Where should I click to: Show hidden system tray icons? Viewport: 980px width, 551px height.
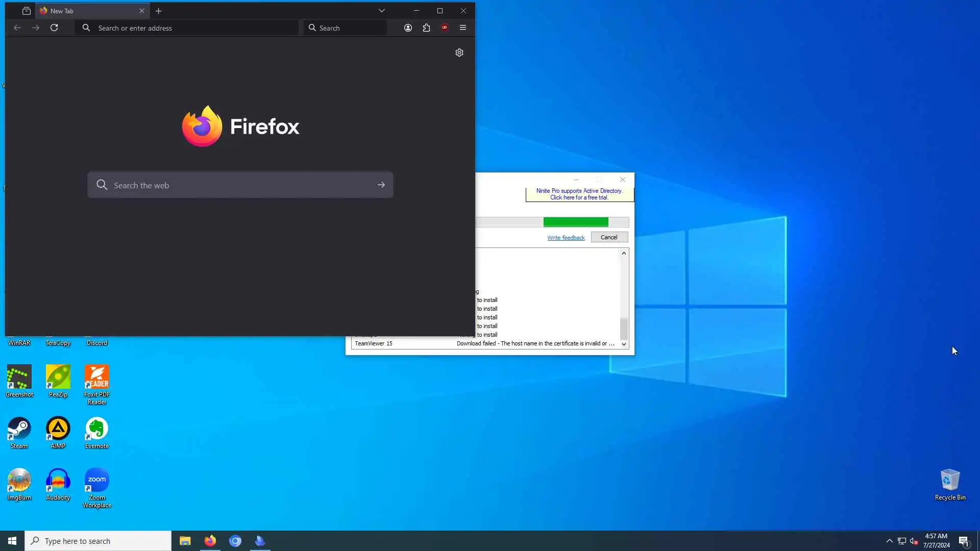(x=889, y=541)
